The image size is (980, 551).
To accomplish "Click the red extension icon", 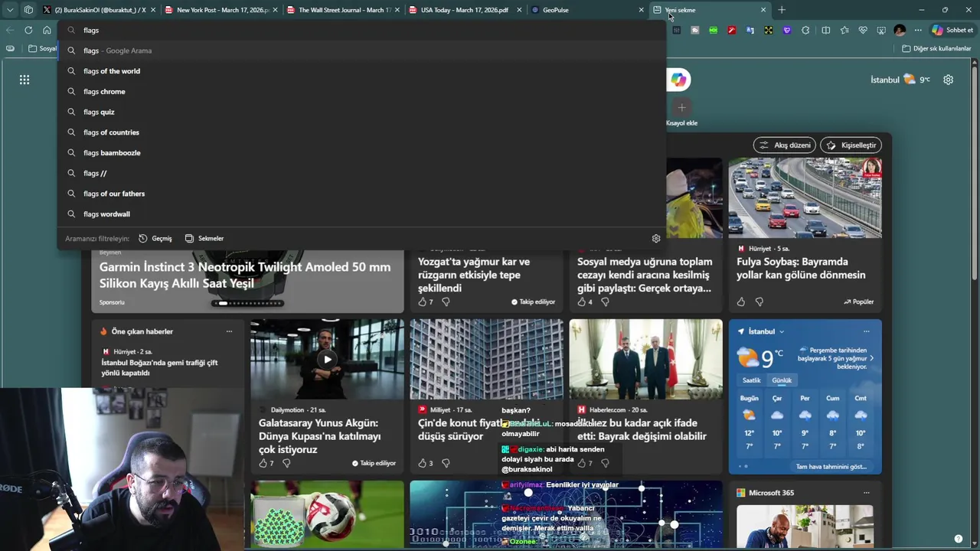I will pos(732,30).
